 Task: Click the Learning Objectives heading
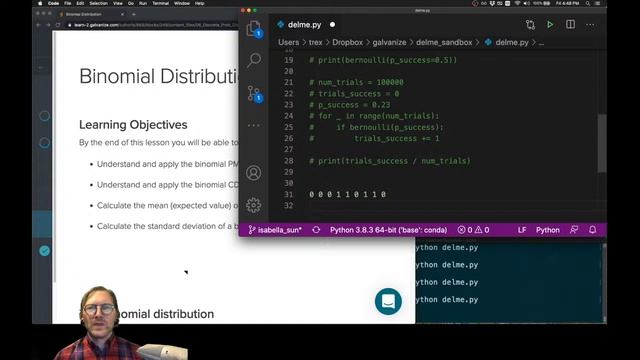click(133, 124)
